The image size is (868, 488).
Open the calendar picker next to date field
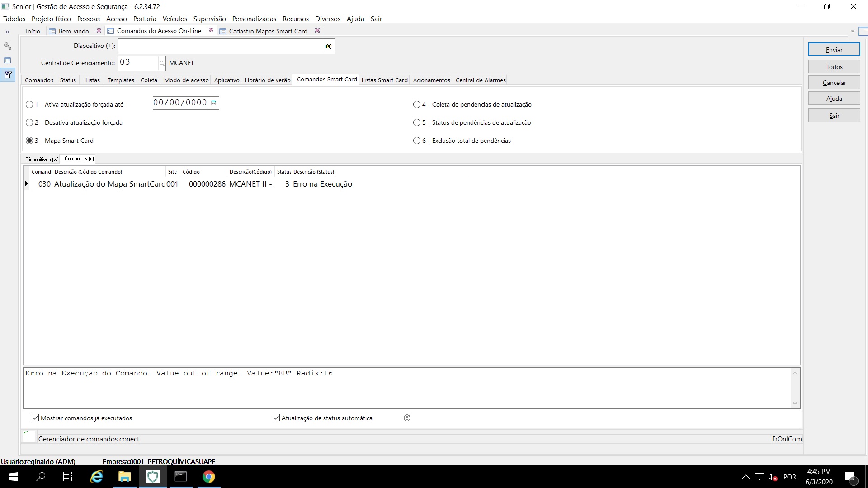214,103
